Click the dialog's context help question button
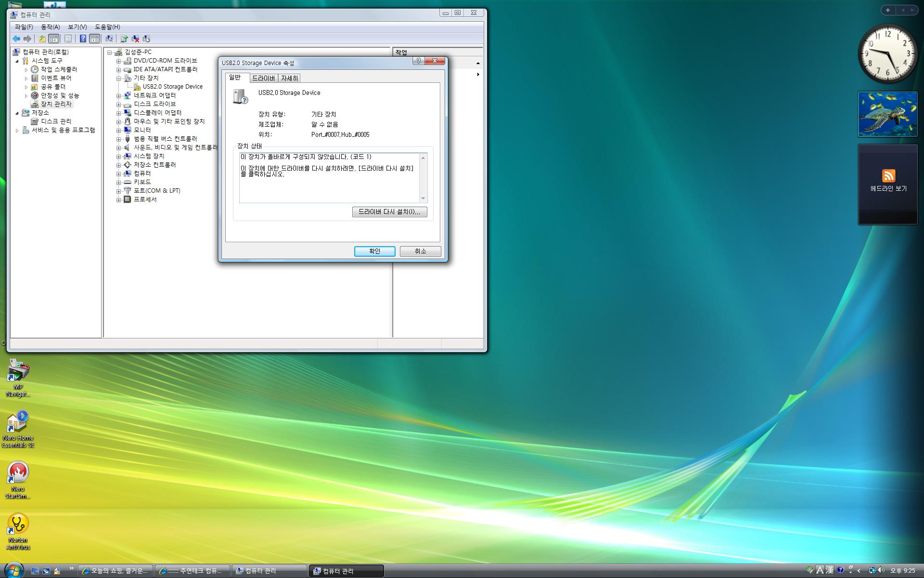The height and width of the screenshot is (578, 924). (418, 61)
